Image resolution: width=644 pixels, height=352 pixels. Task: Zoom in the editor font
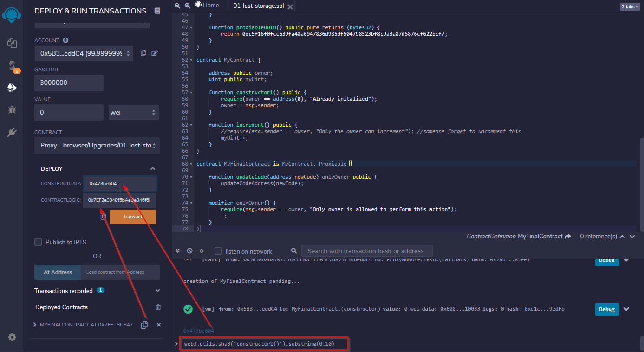point(187,6)
